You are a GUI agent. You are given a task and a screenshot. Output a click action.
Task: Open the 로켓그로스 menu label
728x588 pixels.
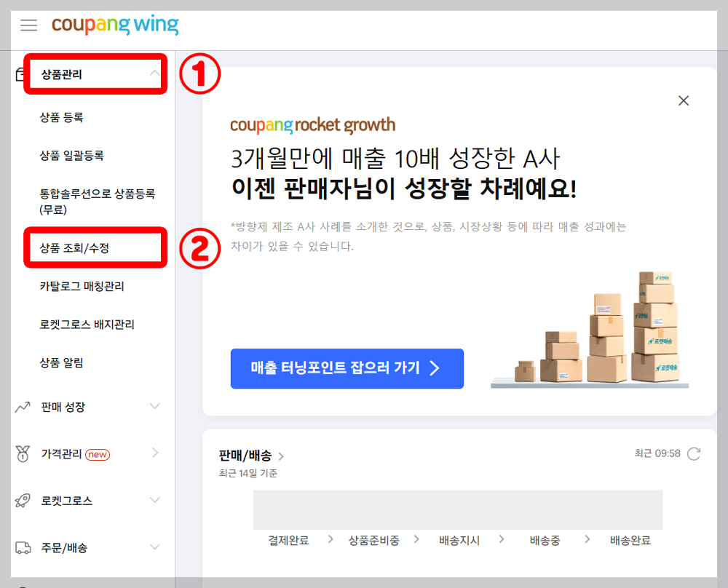click(x=67, y=501)
